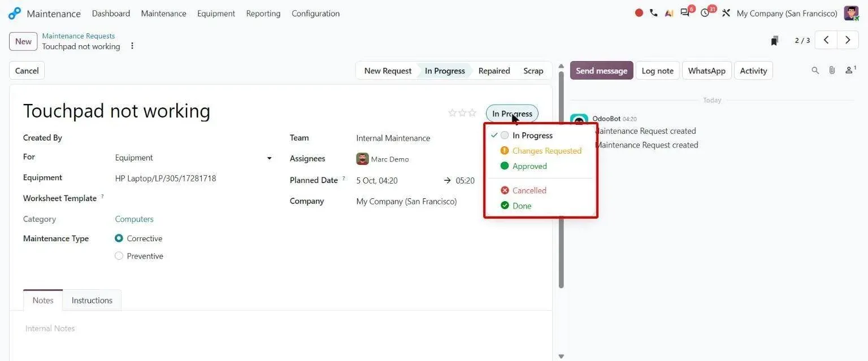
Task: Switch to the Instructions tab
Action: (x=92, y=300)
